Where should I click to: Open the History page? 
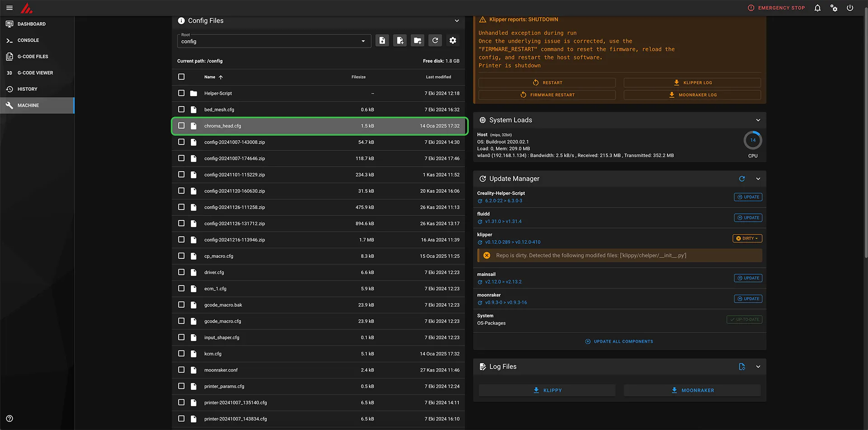pyautogui.click(x=37, y=89)
